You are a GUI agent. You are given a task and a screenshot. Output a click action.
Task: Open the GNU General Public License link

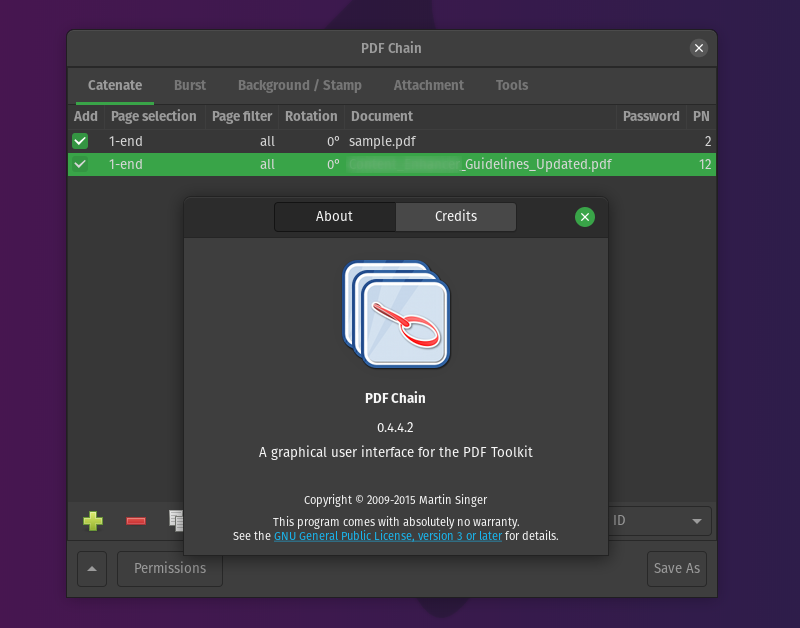click(x=388, y=536)
